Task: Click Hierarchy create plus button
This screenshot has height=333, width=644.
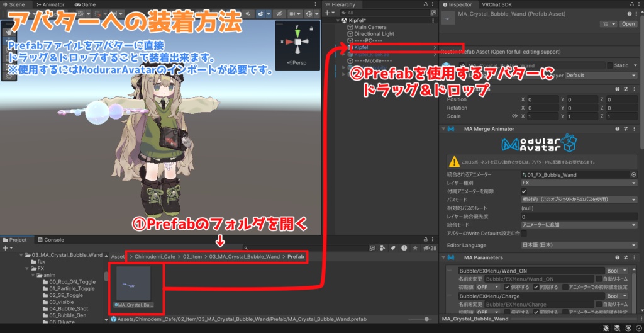Action: pos(327,13)
